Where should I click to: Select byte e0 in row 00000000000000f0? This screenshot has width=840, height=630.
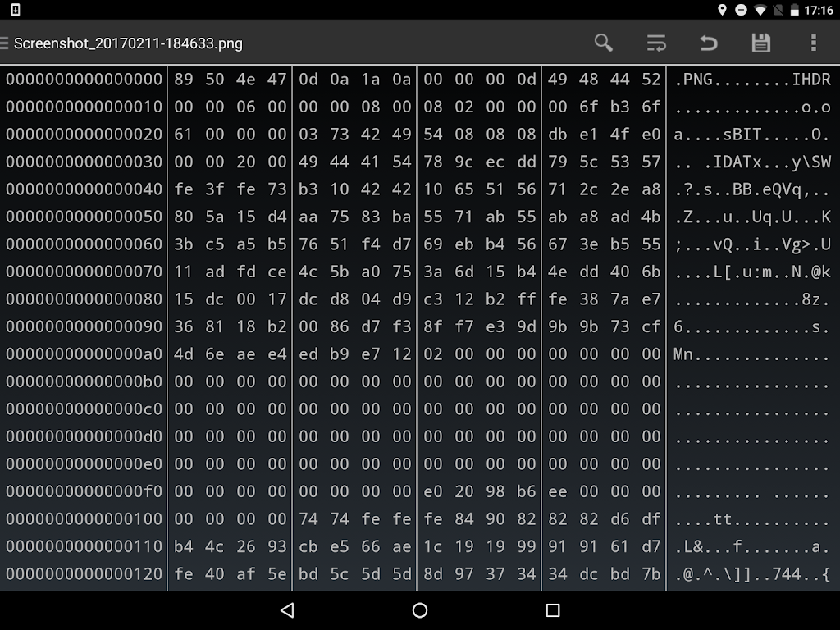(433, 491)
